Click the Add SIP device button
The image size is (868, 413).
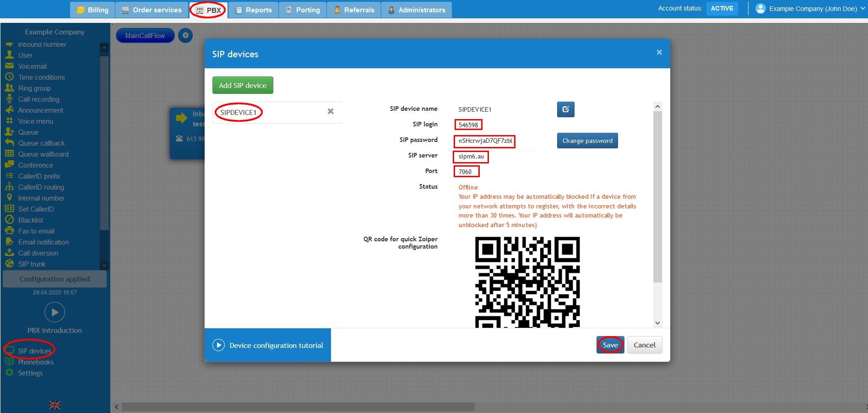point(243,85)
